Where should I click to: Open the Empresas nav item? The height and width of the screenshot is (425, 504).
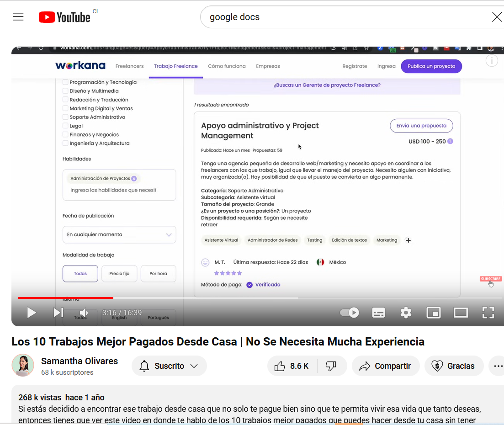point(268,66)
